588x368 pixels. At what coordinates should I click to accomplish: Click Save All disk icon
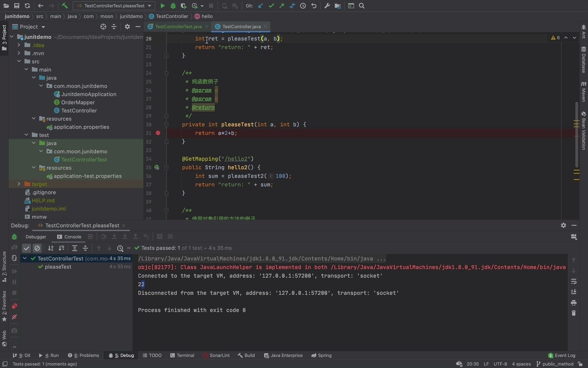pyautogui.click(x=17, y=6)
